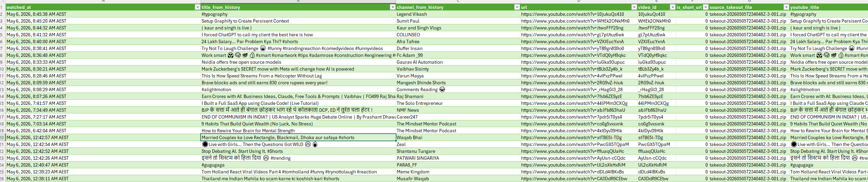Screen dimensions: 868x182
Task: Open the is_short_url filter dropdown
Action: 706,7
